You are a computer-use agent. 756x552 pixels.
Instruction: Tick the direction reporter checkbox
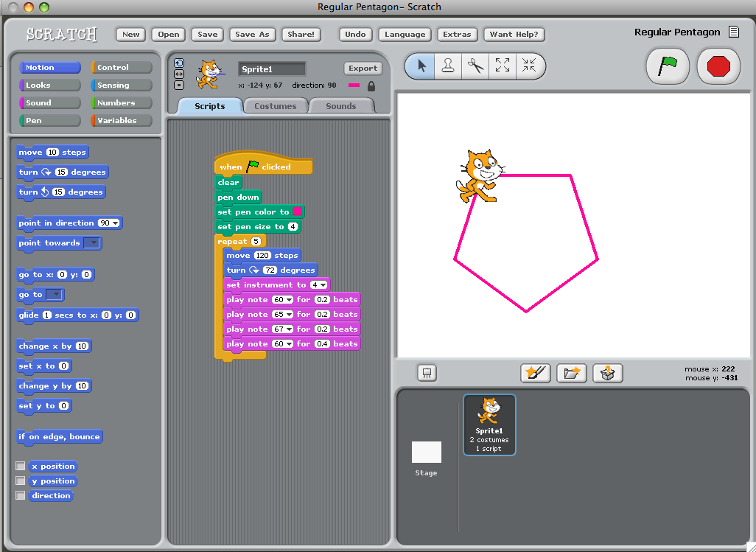(21, 496)
